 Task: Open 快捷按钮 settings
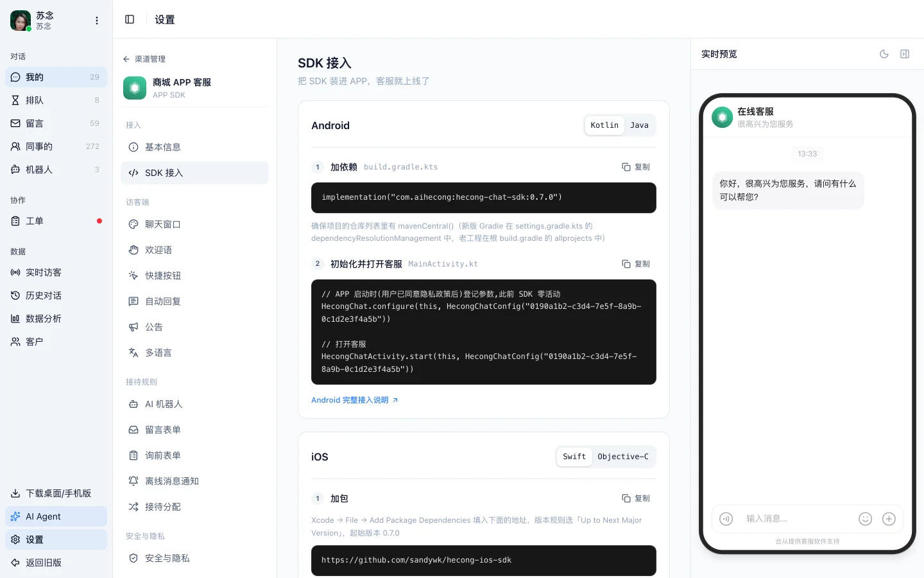[x=194, y=276]
